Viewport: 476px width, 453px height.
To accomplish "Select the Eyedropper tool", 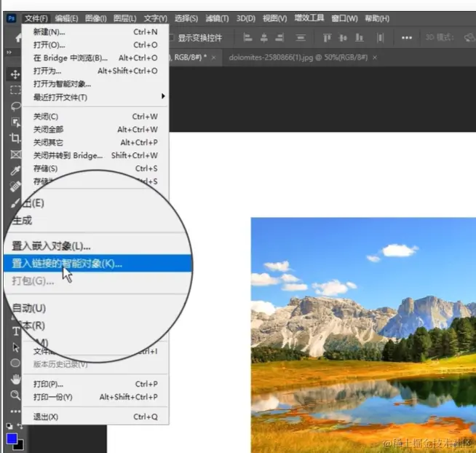I will tap(15, 170).
